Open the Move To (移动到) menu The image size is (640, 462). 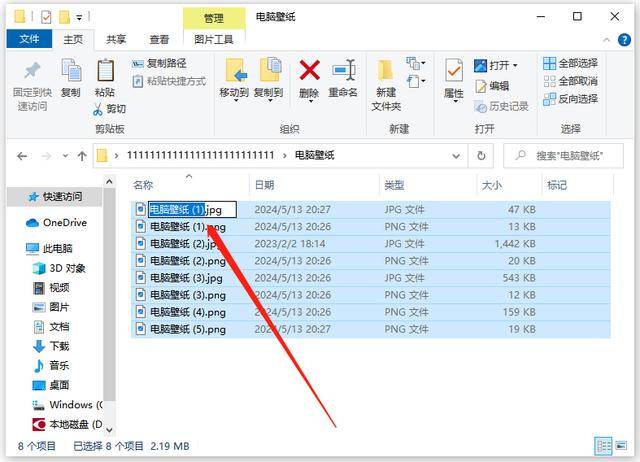235,80
